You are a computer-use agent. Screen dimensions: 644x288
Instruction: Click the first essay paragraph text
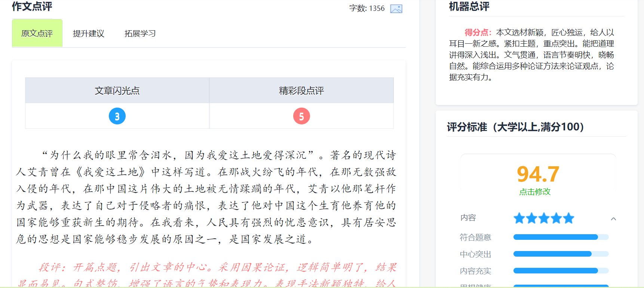[x=206, y=197]
